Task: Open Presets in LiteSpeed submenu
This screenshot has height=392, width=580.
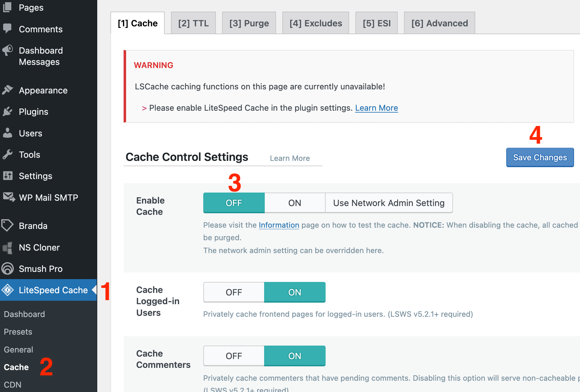Action: [18, 332]
